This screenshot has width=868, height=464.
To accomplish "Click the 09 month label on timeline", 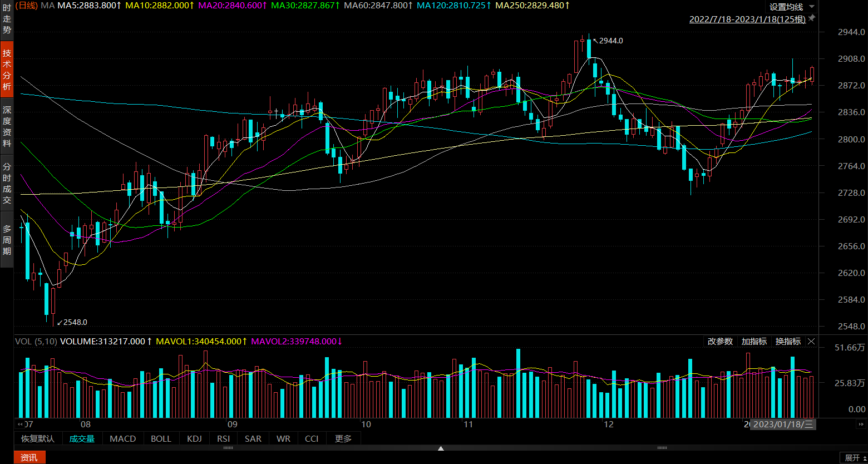I will coord(233,424).
